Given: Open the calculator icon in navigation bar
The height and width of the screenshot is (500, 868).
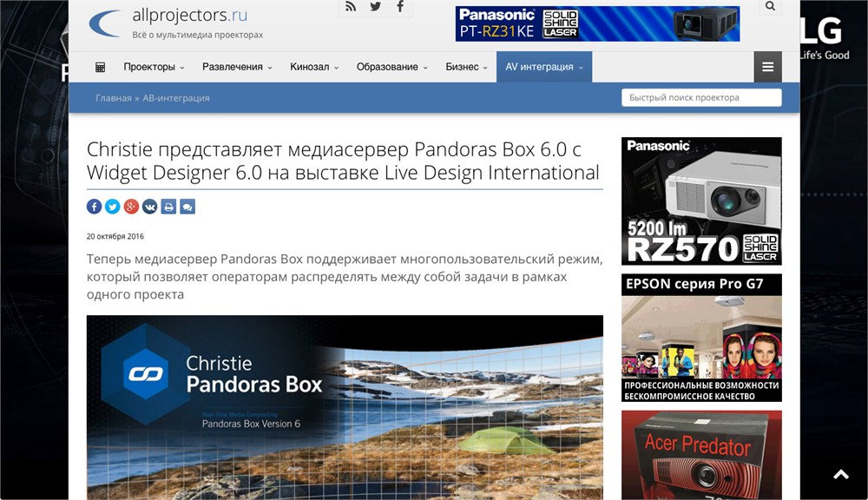Looking at the screenshot, I should point(100,67).
